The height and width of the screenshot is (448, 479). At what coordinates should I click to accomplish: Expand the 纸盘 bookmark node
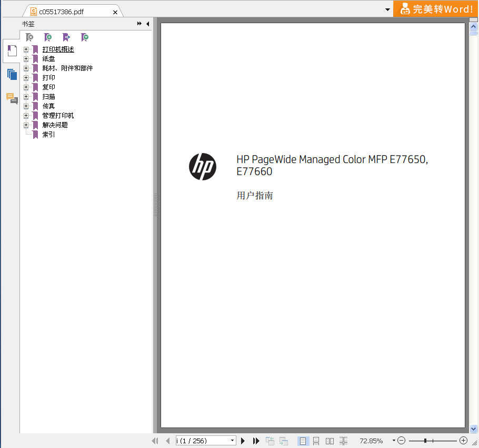tap(26, 58)
